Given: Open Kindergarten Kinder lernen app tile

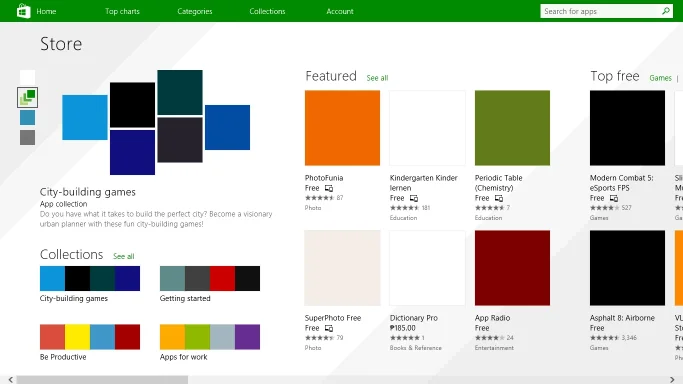Looking at the screenshot, I should pyautogui.click(x=427, y=128).
